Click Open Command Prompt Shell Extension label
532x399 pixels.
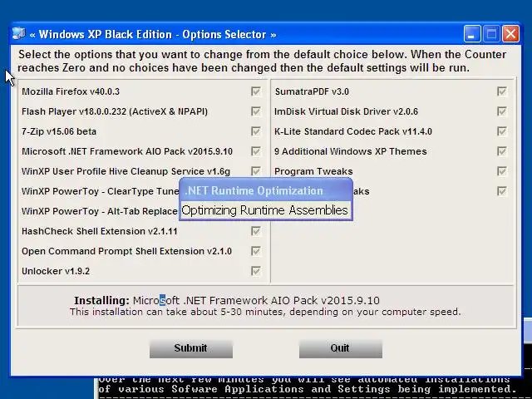126,251
